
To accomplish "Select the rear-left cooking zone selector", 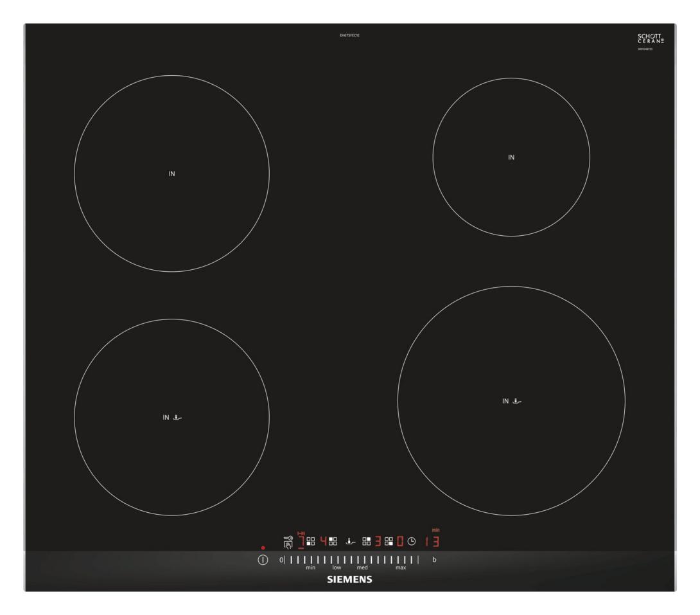I will (x=333, y=542).
